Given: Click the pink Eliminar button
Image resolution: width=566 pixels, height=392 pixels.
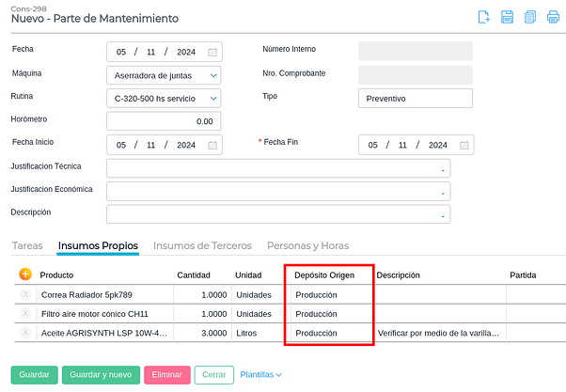Looking at the screenshot, I should pyautogui.click(x=167, y=374).
